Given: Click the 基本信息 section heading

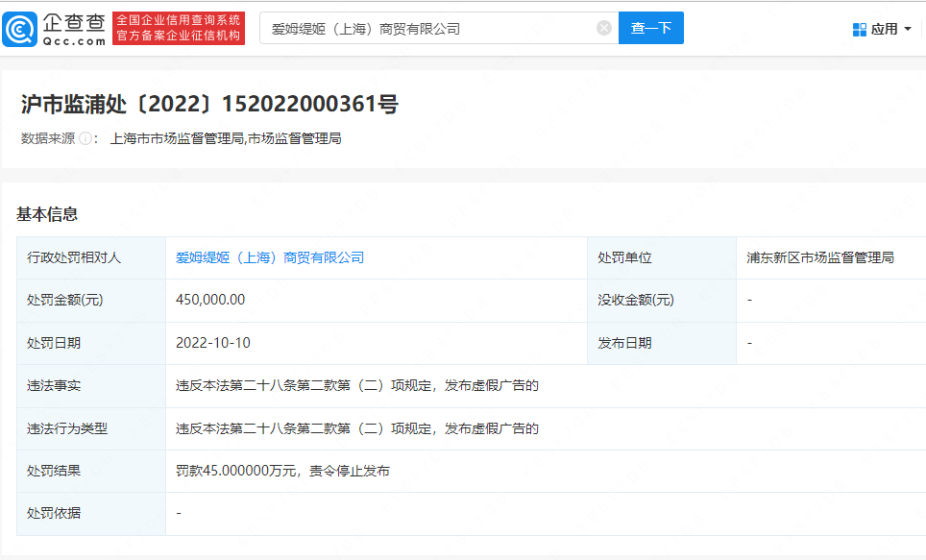Looking at the screenshot, I should pos(47,214).
